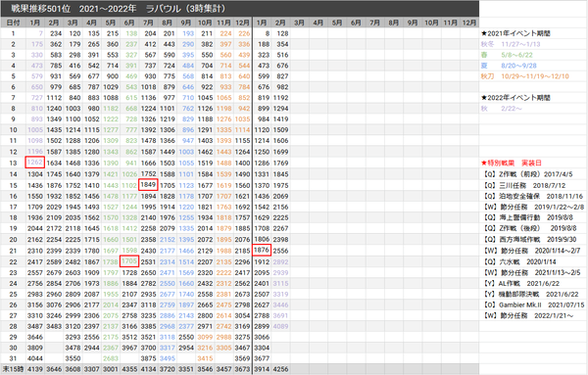Click date row label 22
Image resolution: width=588 pixels, height=375 pixels.
pyautogui.click(x=13, y=261)
